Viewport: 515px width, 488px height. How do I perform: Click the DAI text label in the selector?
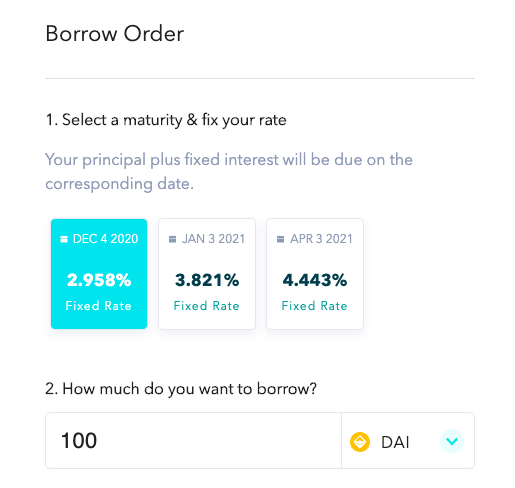point(395,442)
